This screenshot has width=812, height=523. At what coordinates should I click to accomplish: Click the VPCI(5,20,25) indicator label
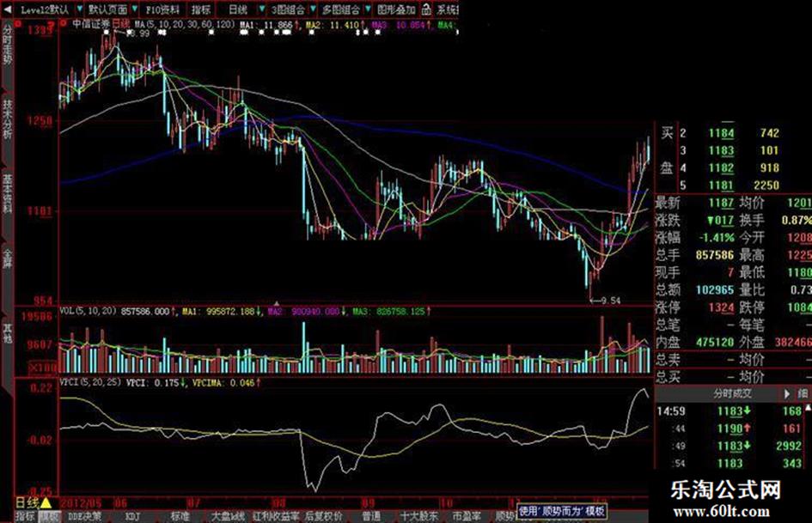pos(90,382)
